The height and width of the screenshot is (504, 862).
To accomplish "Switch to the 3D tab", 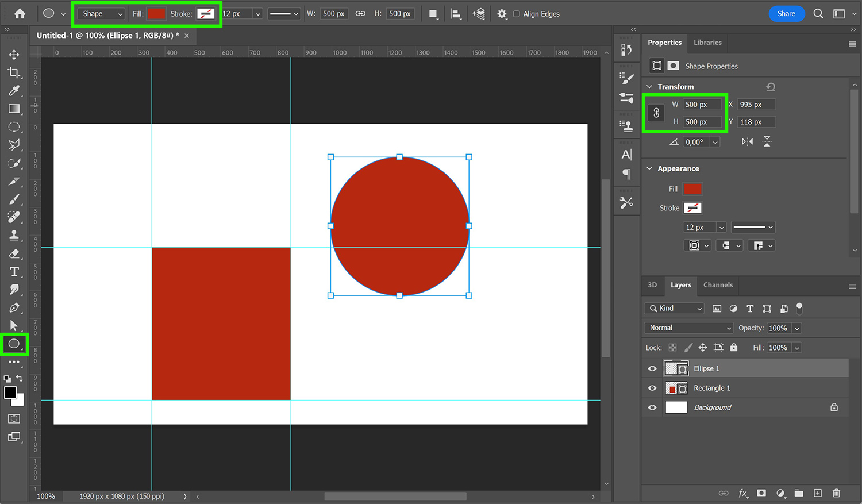I will (652, 285).
